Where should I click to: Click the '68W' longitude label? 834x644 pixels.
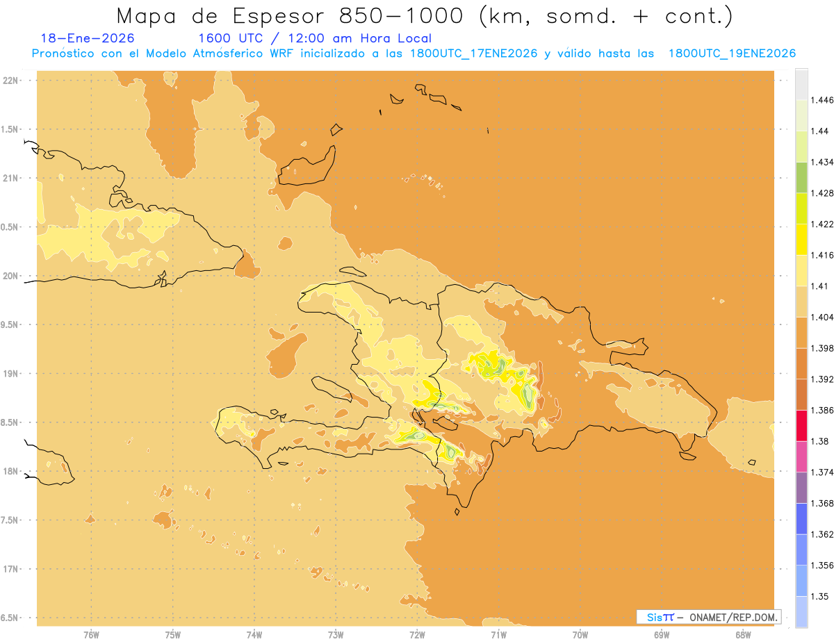(x=743, y=635)
